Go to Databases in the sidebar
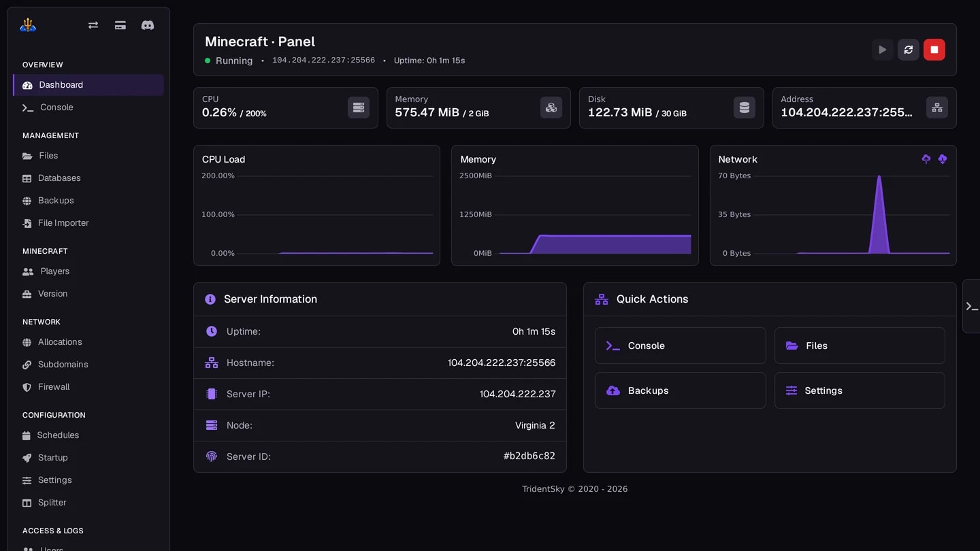The width and height of the screenshot is (980, 551). pos(88,178)
